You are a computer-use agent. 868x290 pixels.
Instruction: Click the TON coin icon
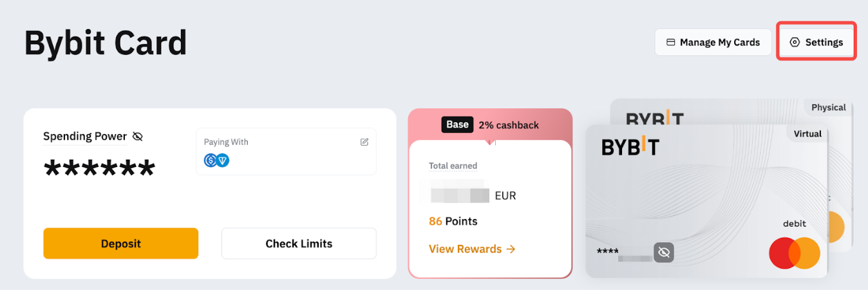tap(223, 160)
